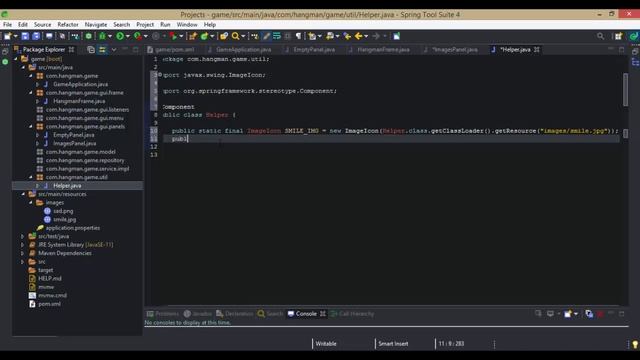This screenshot has height=360, width=640.
Task: Click Display Selected Console monitor icon
Action: pos(550,313)
